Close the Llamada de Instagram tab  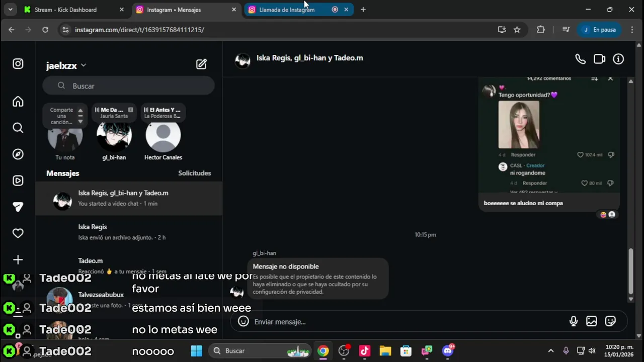tap(346, 10)
